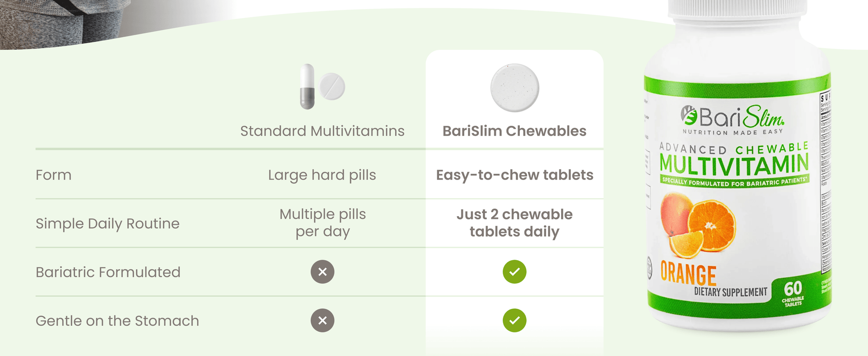Click the Gentle on the Stomach label
Viewport: 868px width, 356px height.
point(118,321)
